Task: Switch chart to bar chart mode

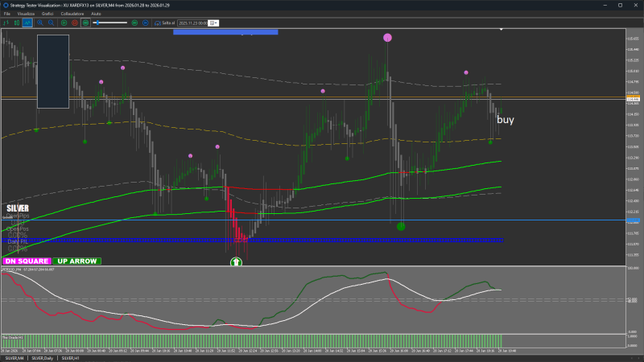Action: [x=6, y=23]
